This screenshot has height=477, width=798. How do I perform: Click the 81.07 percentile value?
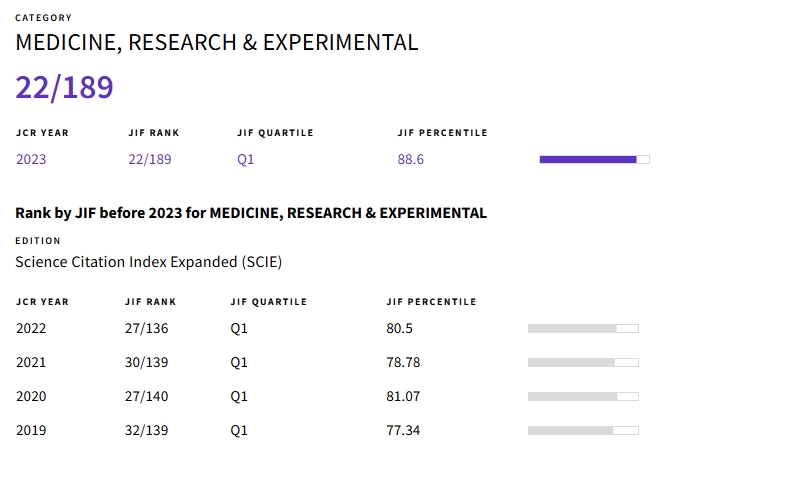tap(403, 396)
